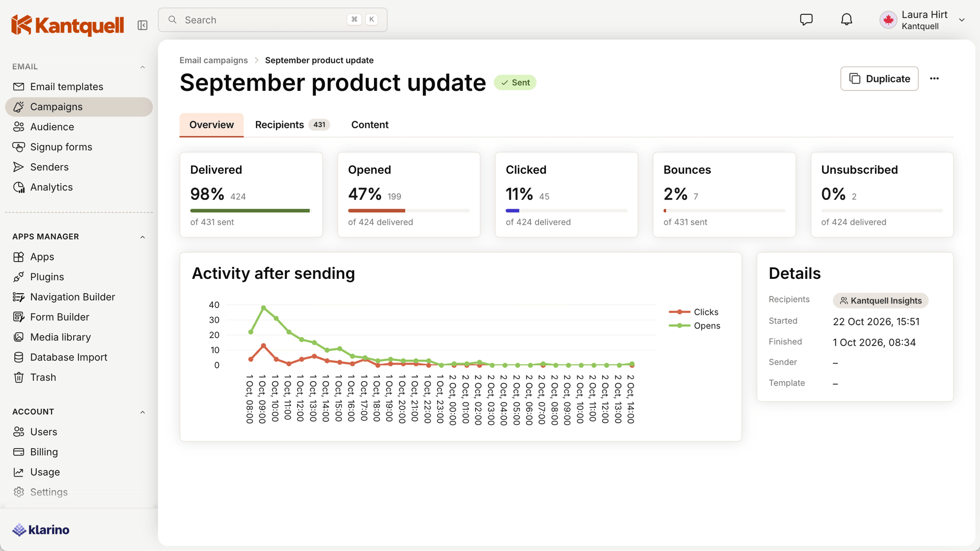Open Settings page
Image resolution: width=980 pixels, height=551 pixels.
pyautogui.click(x=79, y=492)
